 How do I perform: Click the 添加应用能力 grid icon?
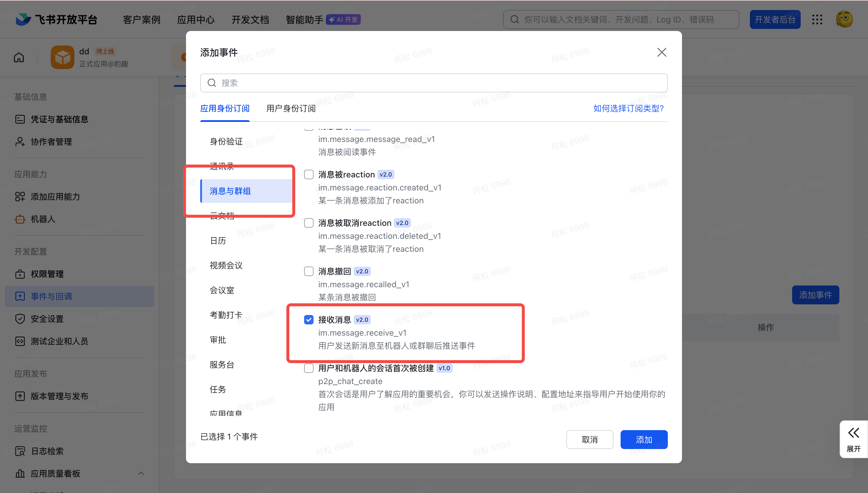(x=20, y=197)
